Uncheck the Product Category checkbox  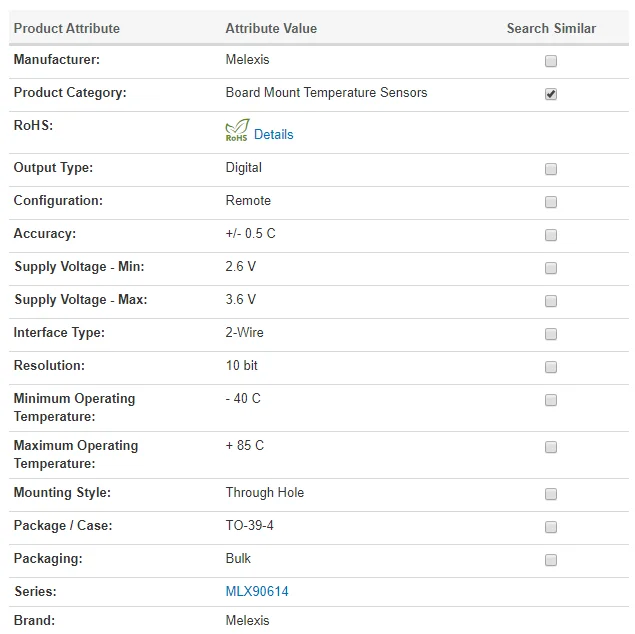(x=551, y=94)
